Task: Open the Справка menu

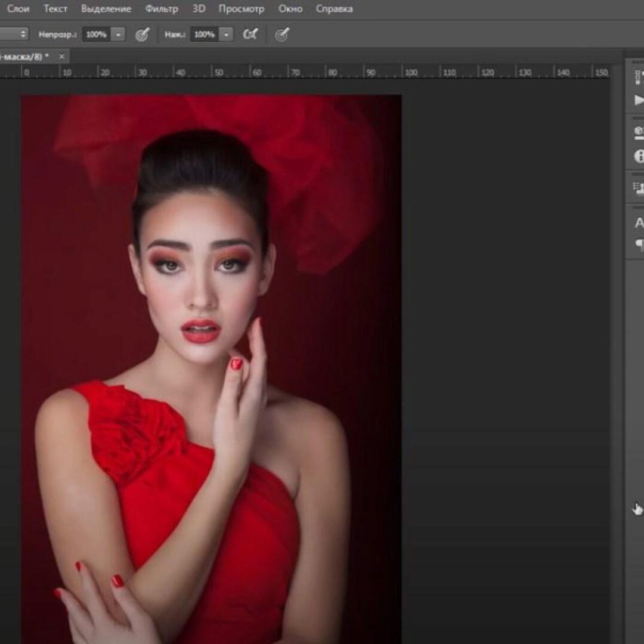Action: (334, 9)
